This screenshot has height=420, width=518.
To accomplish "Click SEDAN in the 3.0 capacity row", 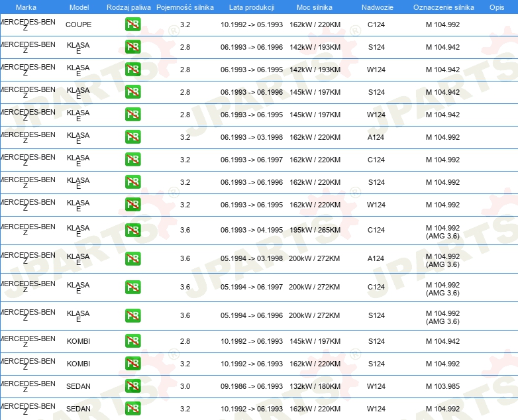I will (78, 386).
